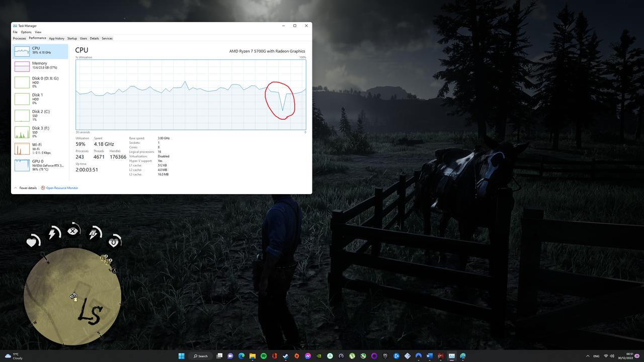Image resolution: width=644 pixels, height=362 pixels.
Task: Click the ENG language indicator
Action: pyautogui.click(x=597, y=356)
